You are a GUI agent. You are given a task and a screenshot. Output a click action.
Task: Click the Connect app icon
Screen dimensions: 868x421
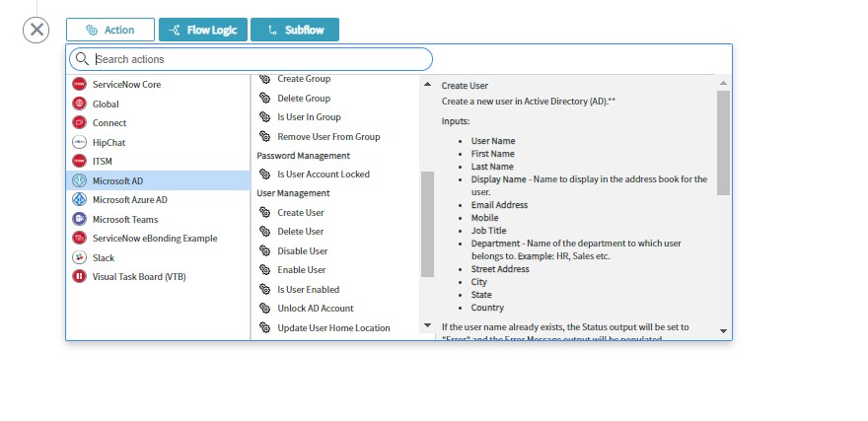click(79, 122)
